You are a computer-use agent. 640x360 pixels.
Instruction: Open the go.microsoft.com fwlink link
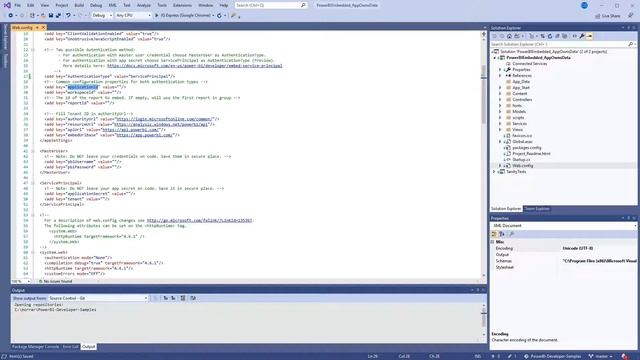coord(199,220)
